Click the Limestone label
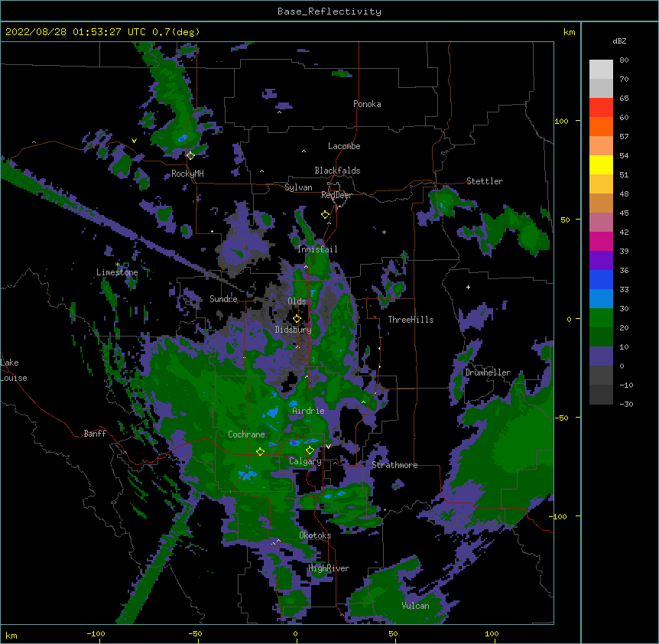Screen dimensions: 659x644 click(117, 272)
